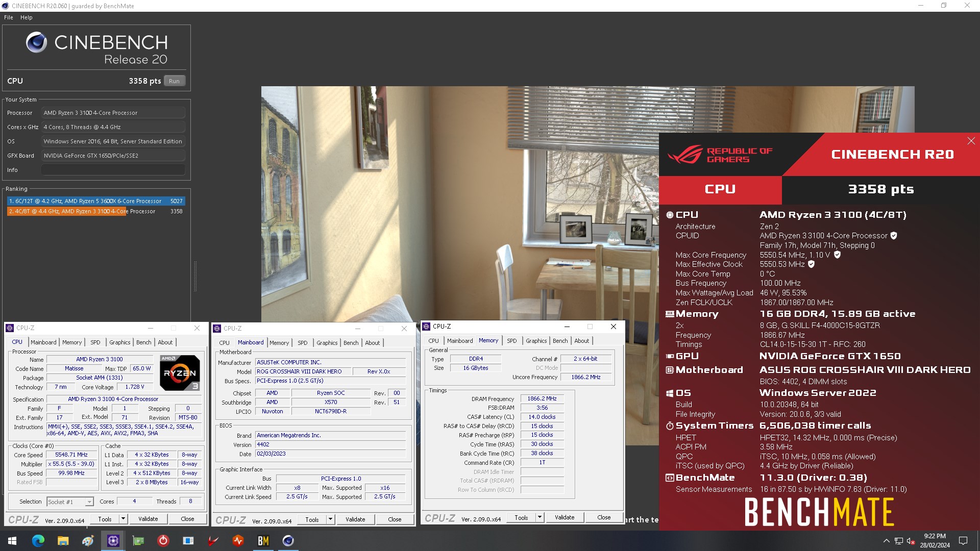
Task: Select the Ryzen 3 3100 ranking entry
Action: (96, 211)
